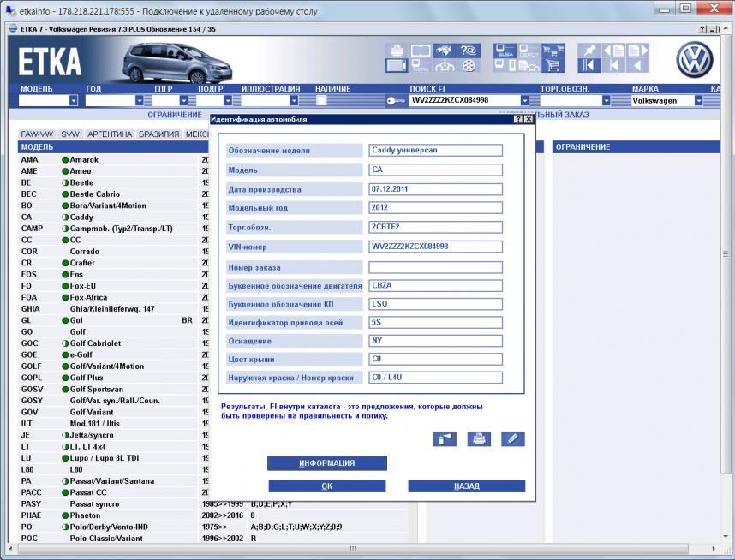
Task: Go to next page document icon
Action: click(x=637, y=51)
